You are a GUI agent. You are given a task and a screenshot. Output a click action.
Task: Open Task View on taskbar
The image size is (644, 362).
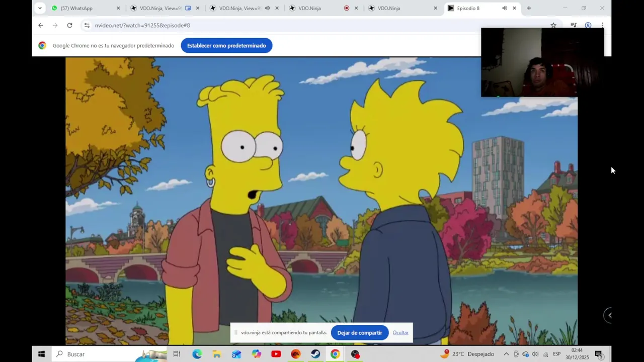click(x=177, y=354)
